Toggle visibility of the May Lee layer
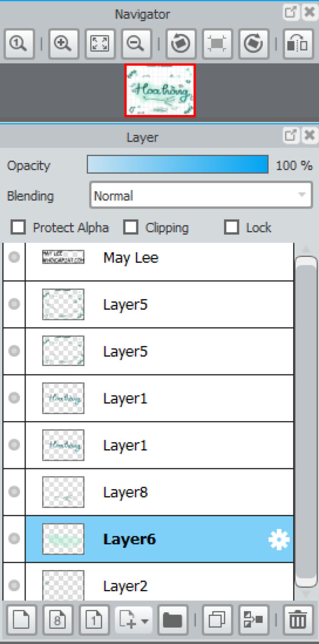 click(x=14, y=257)
